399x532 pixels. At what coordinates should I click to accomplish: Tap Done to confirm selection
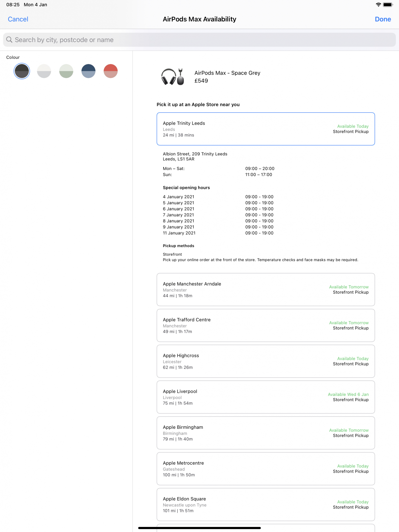tap(383, 19)
